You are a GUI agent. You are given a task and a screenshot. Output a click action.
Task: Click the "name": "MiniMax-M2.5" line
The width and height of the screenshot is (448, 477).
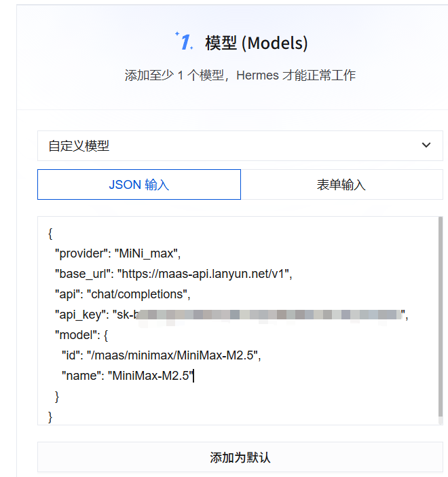pyautogui.click(x=128, y=376)
